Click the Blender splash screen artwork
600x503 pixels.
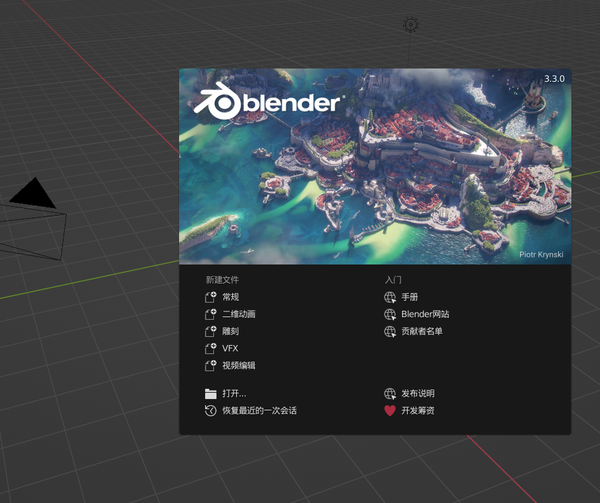[x=375, y=166]
